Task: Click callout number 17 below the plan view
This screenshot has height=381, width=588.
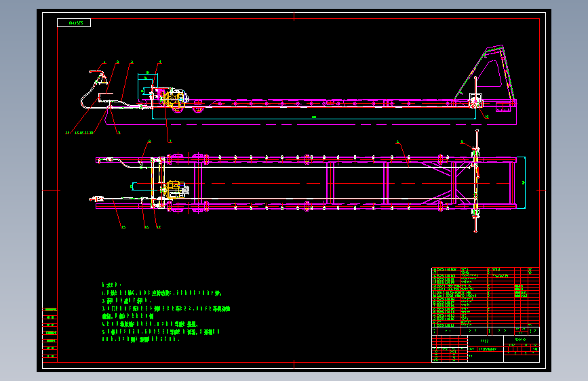Action: pyautogui.click(x=159, y=227)
